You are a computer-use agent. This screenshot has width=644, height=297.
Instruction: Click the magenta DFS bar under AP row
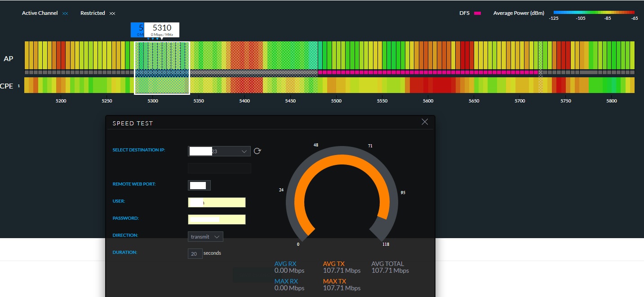pyautogui.click(x=428, y=72)
